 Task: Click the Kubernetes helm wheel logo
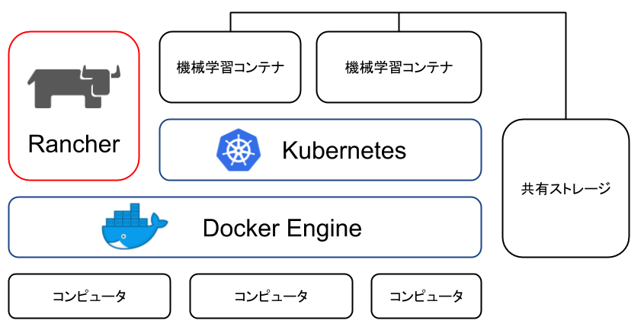(237, 149)
